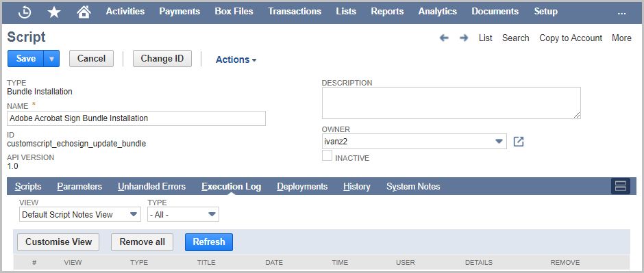Open the Transactions menu
The image size is (644, 273).
pos(295,12)
